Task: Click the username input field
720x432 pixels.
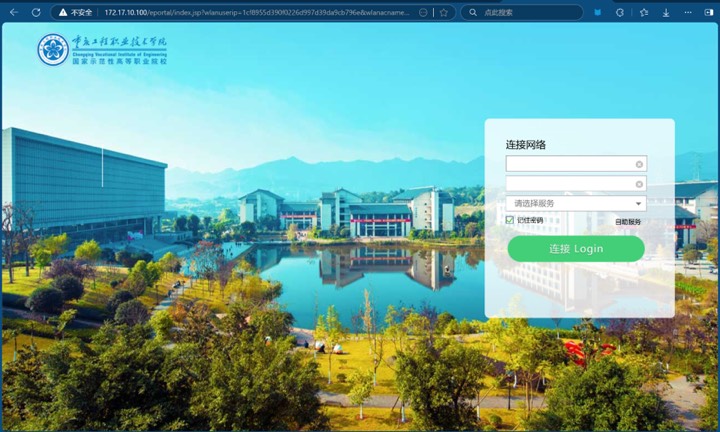Action: 568,164
